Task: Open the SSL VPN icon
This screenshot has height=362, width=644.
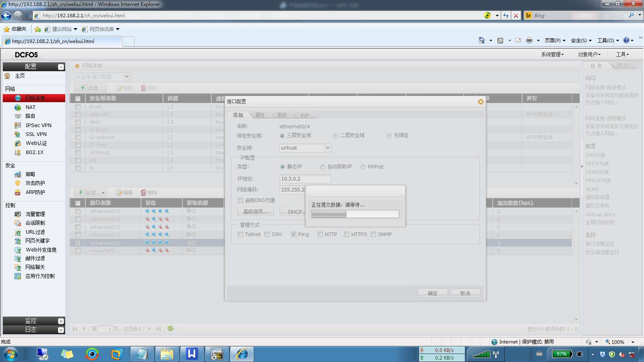Action: coord(18,134)
